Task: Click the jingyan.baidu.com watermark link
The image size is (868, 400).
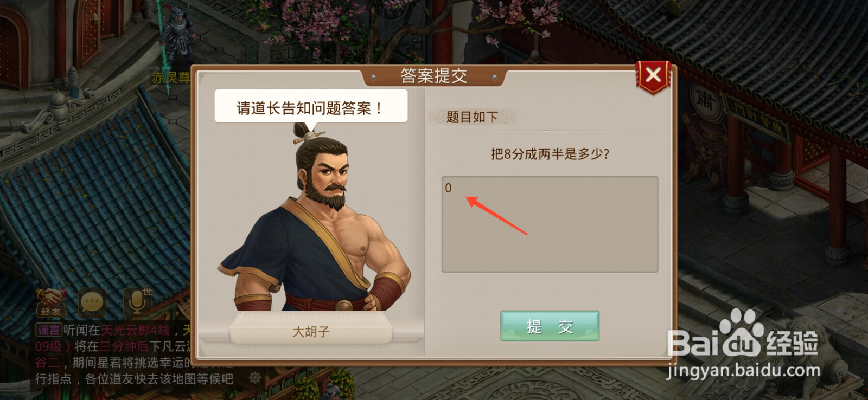Action: click(x=743, y=371)
